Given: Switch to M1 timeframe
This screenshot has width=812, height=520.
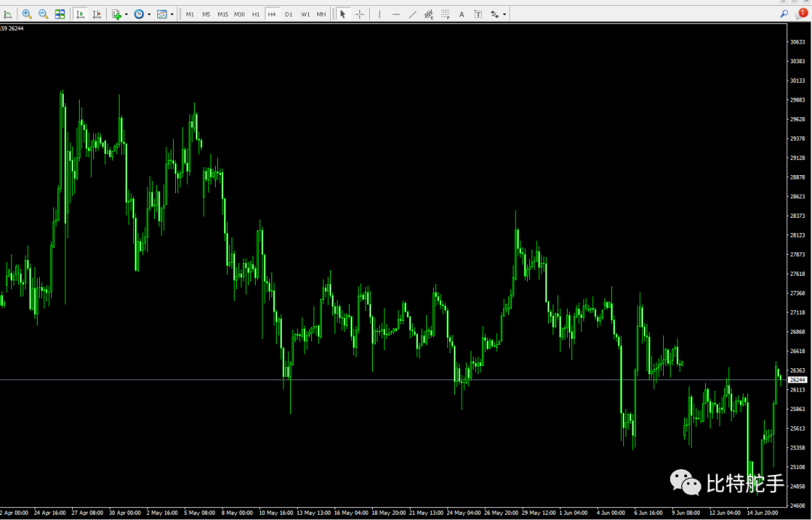Looking at the screenshot, I should 190,14.
